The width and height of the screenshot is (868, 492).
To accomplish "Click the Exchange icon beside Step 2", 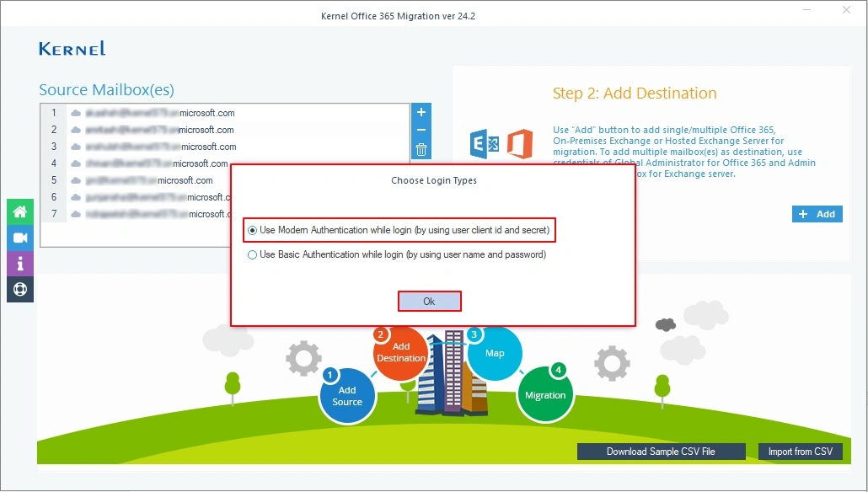I will [485, 143].
